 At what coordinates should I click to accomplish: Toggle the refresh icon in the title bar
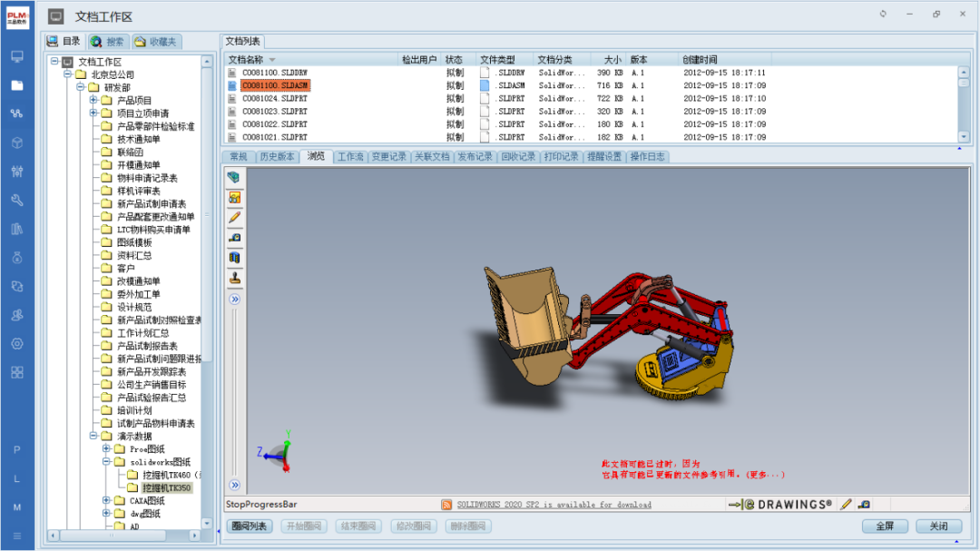(x=881, y=15)
